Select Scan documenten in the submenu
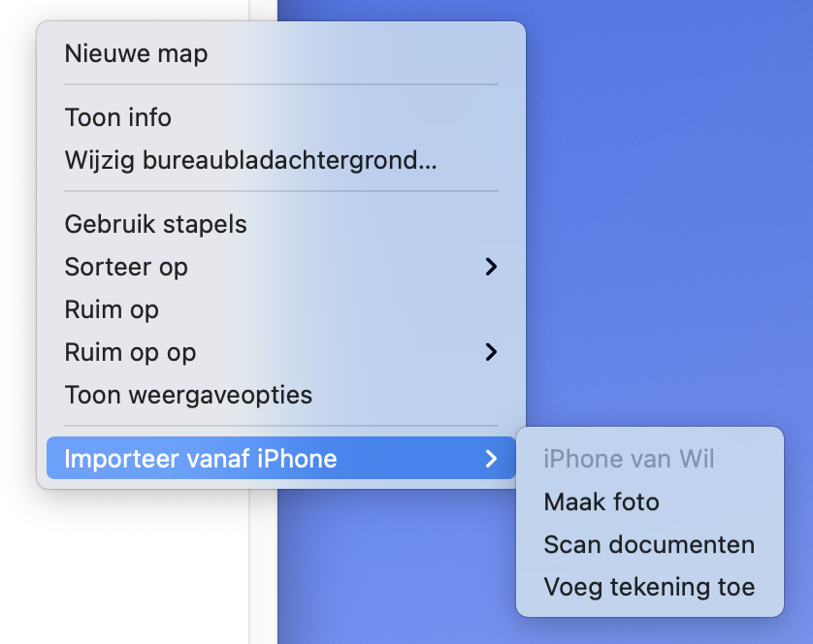 pos(650,544)
